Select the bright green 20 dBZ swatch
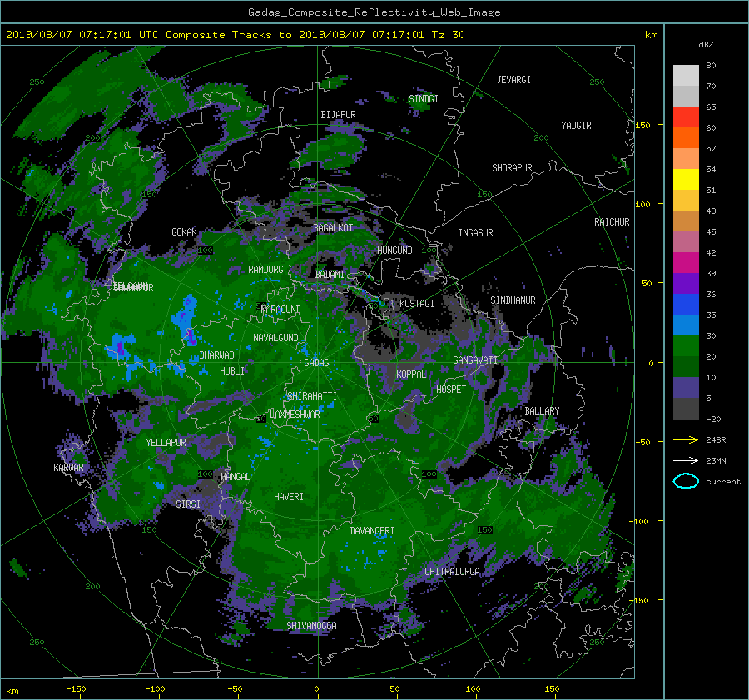 point(686,345)
